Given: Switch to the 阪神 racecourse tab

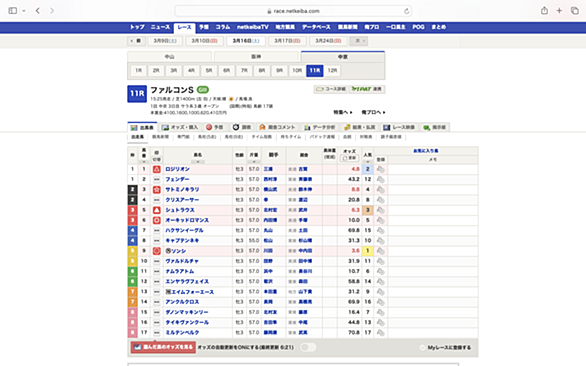Looking at the screenshot, I should (256, 57).
